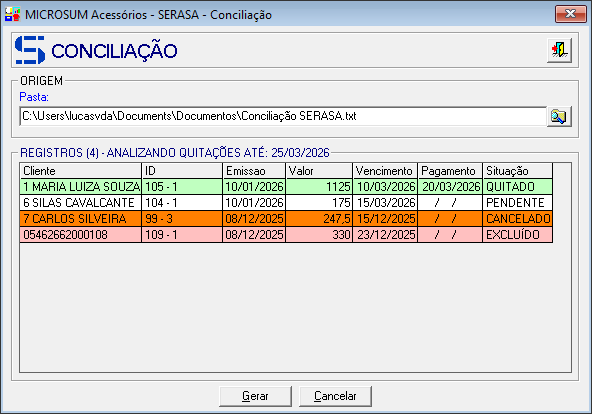Click the PENDENTE status cell
Image resolution: width=592 pixels, height=414 pixels.
517,203
